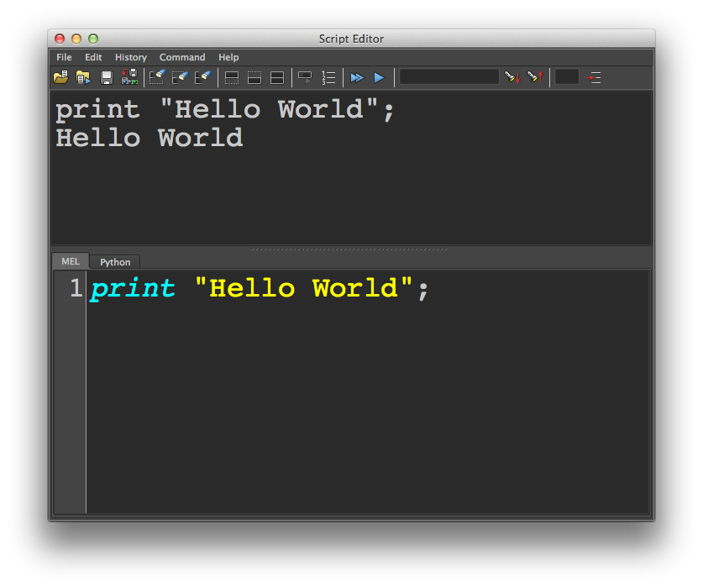Search downward using the flashlight-down icon
Screen dimensions: 703x588
(512, 77)
